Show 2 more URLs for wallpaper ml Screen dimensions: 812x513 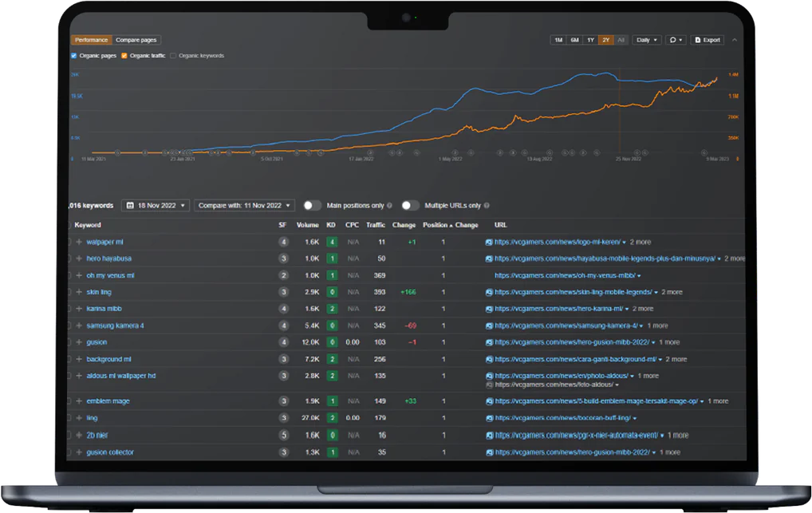(640, 242)
